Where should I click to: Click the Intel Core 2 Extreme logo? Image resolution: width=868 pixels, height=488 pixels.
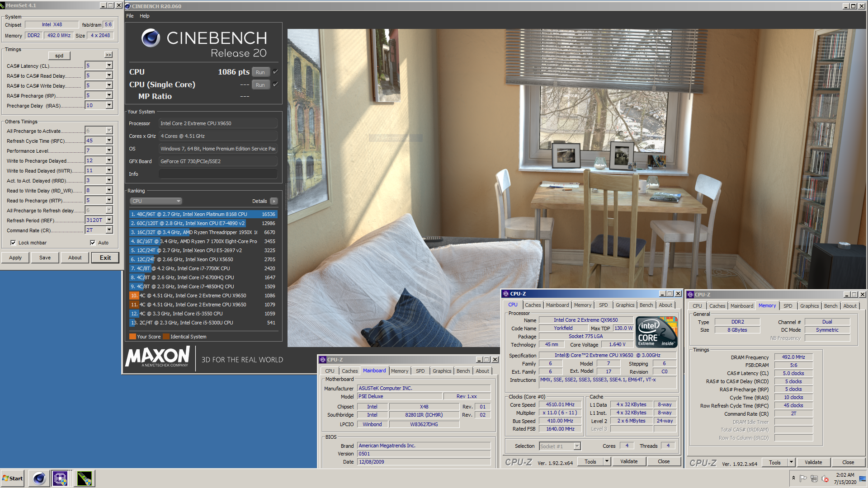[x=656, y=332]
